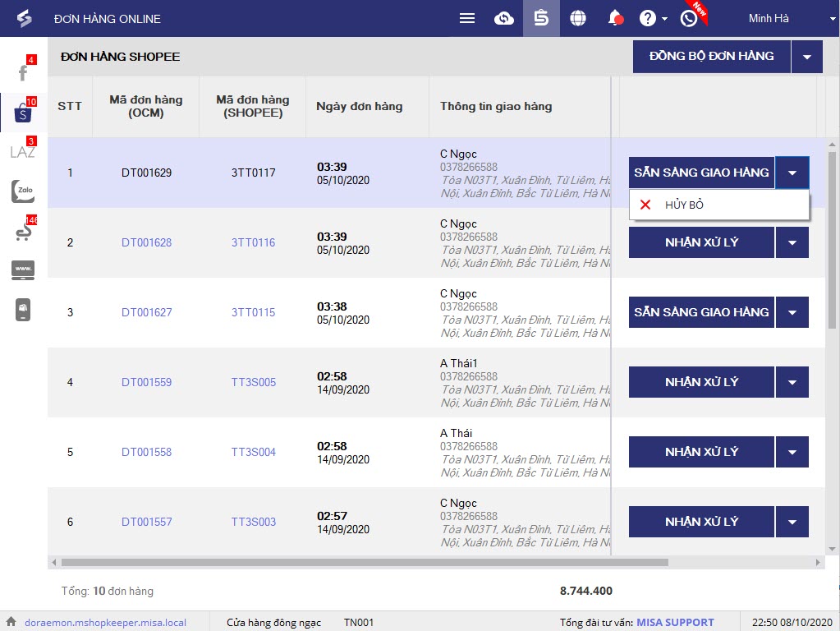This screenshot has height=631, width=840.
Task: Click the red X cancel icon
Action: (x=645, y=205)
